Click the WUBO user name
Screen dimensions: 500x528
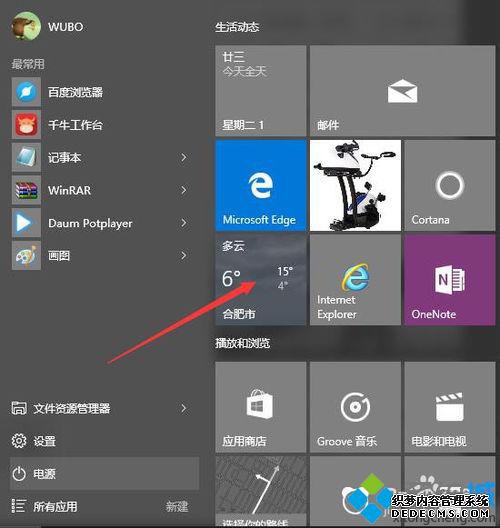tap(66, 27)
